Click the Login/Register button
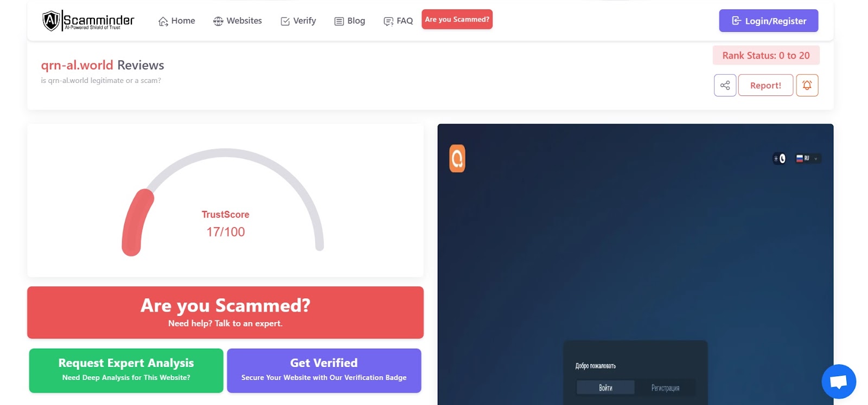This screenshot has width=868, height=405. pyautogui.click(x=768, y=21)
